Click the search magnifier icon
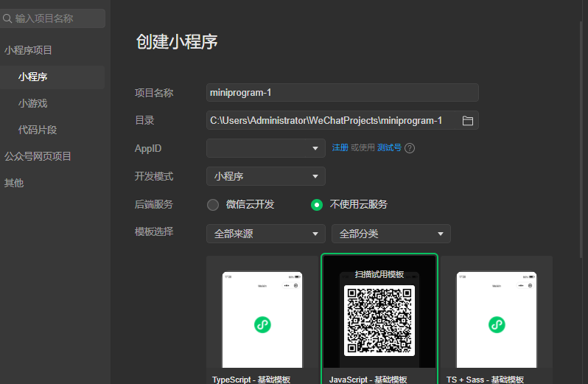This screenshot has width=588, height=384. (x=7, y=18)
